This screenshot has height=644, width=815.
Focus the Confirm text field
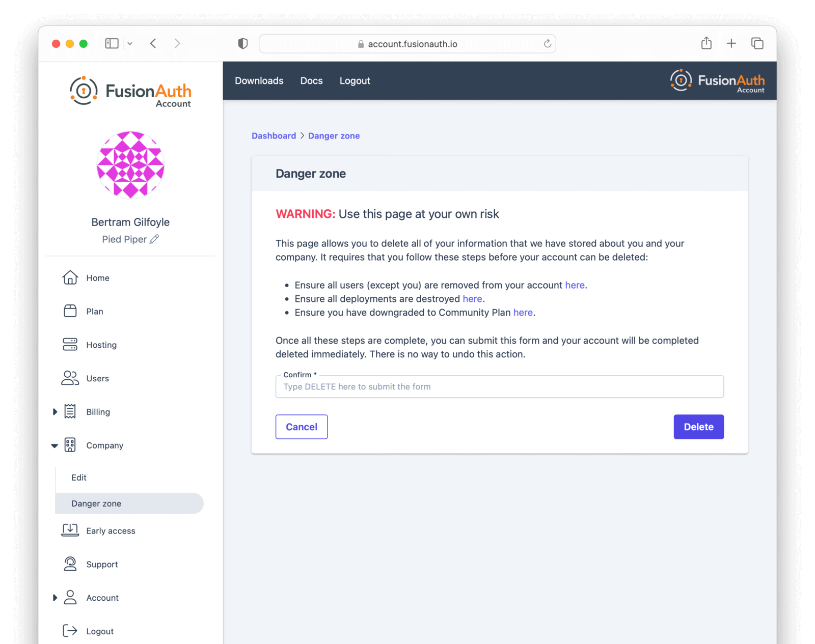pos(499,387)
